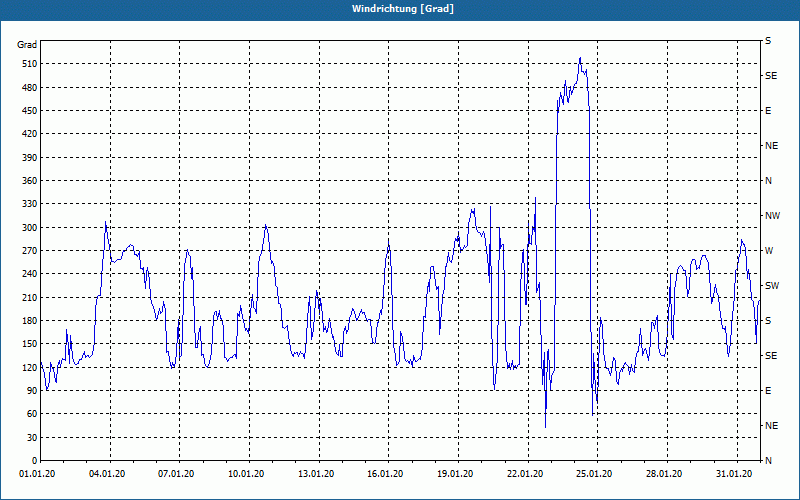This screenshot has height=500, width=800.
Task: Click the x-axis date 25.01.20
Action: coord(594,474)
